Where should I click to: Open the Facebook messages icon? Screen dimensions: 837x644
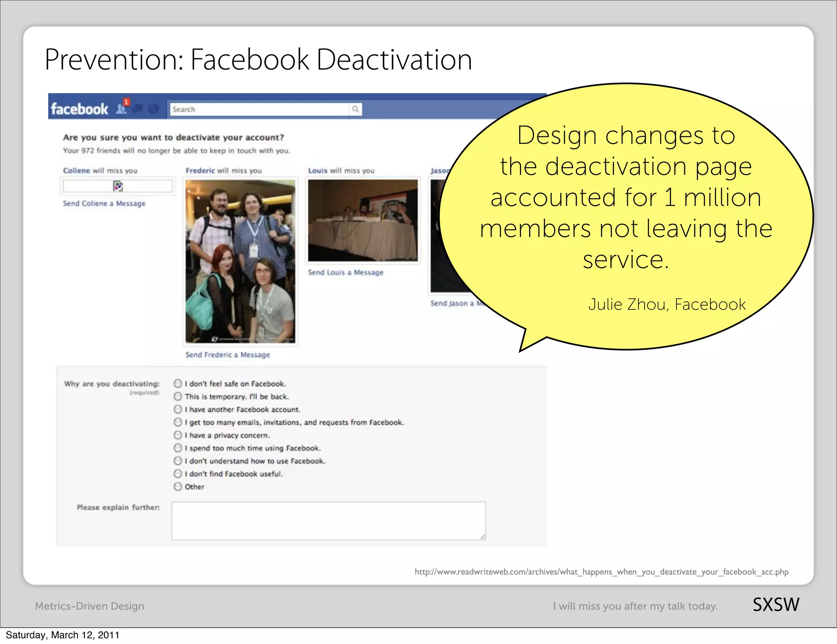tap(138, 109)
